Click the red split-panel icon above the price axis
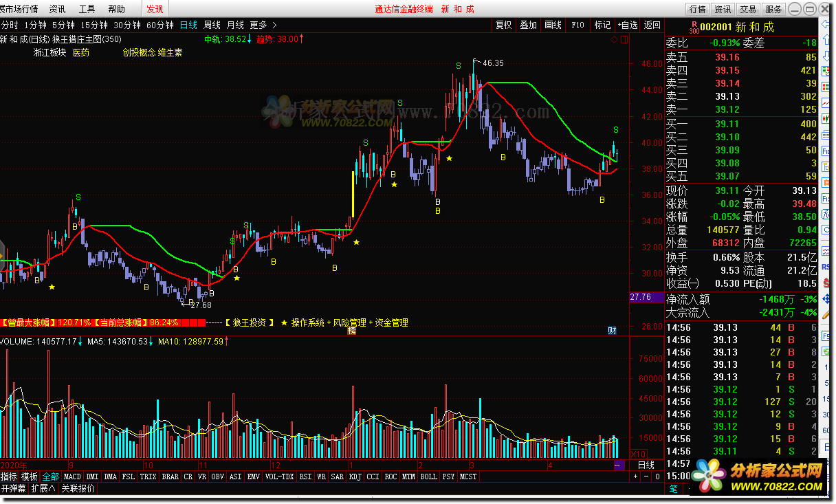Viewport: 836px width, 504px height. pos(624,40)
